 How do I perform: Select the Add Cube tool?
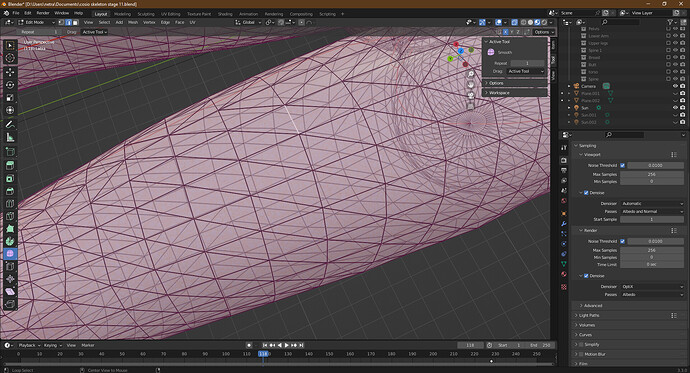(10, 152)
